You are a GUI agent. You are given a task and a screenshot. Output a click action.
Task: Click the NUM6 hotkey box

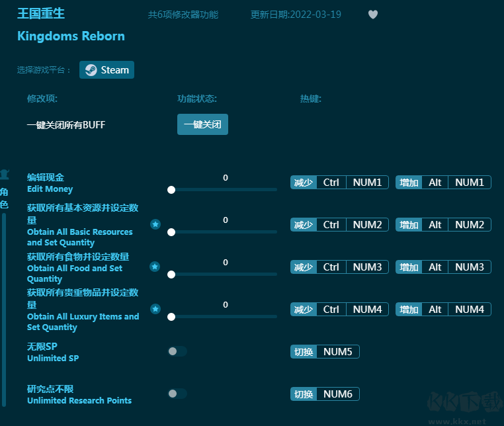(338, 394)
